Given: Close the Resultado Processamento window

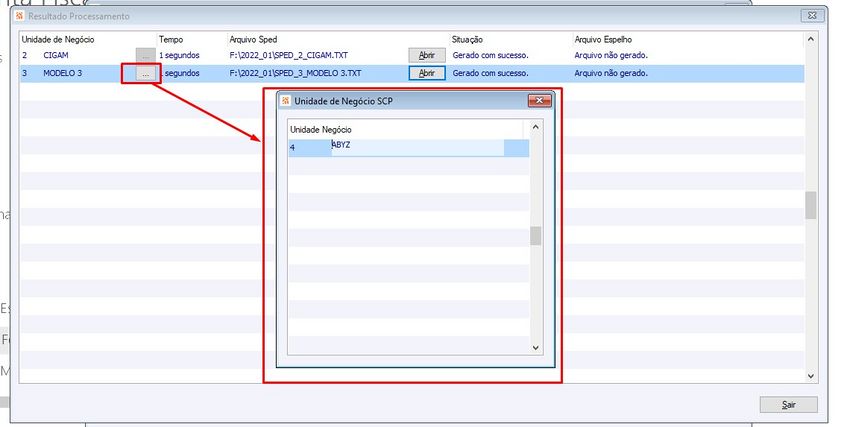Looking at the screenshot, I should (812, 16).
